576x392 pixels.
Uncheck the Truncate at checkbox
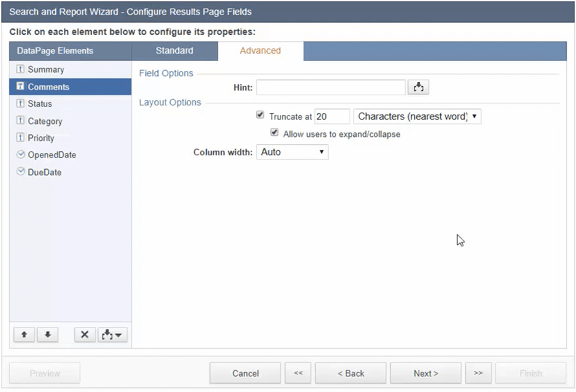point(260,115)
